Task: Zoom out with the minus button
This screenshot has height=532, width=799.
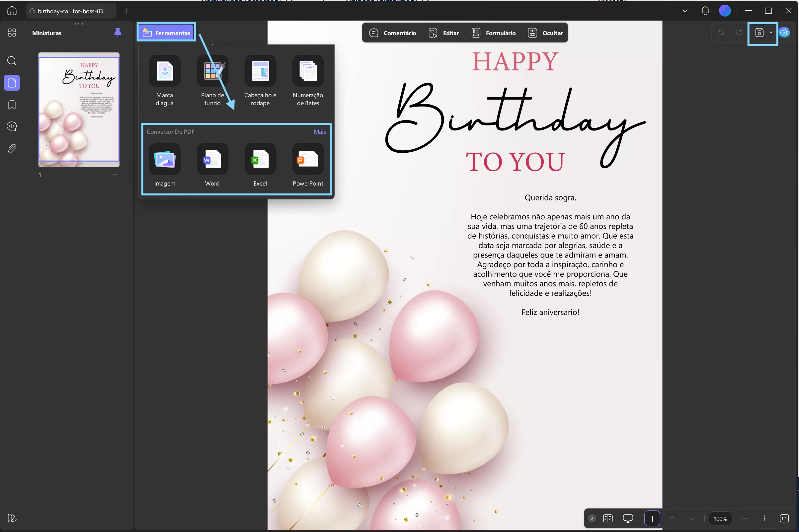Action: pyautogui.click(x=744, y=518)
